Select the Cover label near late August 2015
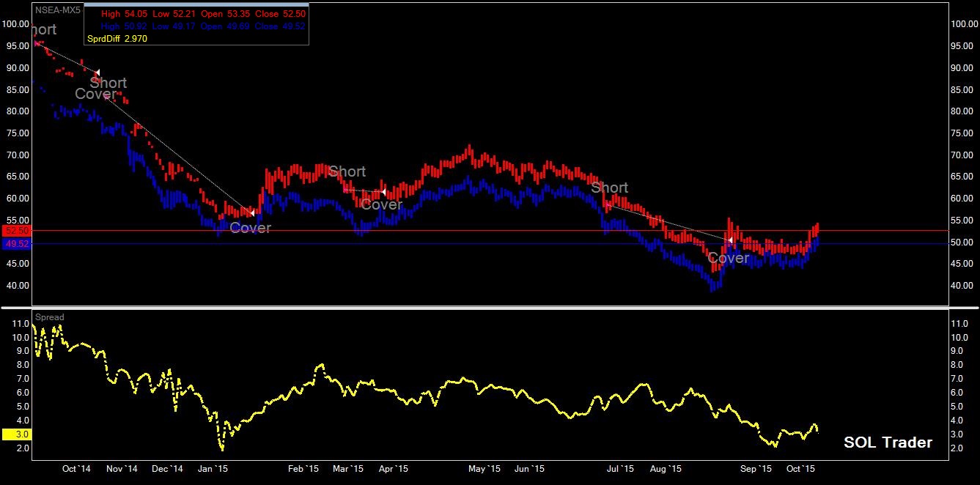Screen dimensions: 980x485 pos(729,258)
